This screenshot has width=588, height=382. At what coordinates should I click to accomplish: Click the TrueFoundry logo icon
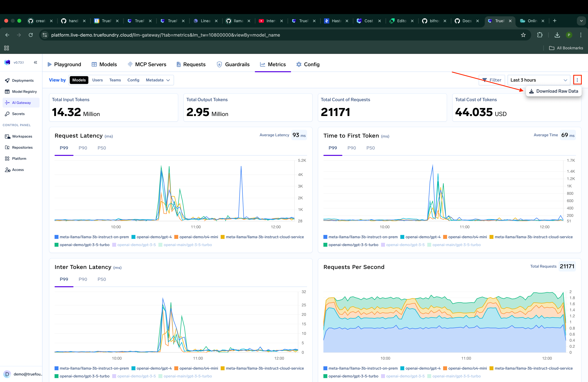7,63
